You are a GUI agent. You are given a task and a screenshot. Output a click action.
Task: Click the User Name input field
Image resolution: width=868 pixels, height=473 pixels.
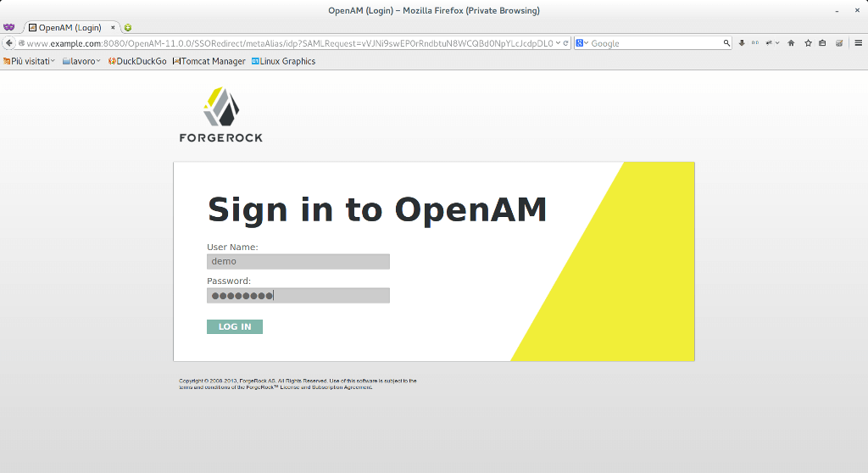point(298,261)
